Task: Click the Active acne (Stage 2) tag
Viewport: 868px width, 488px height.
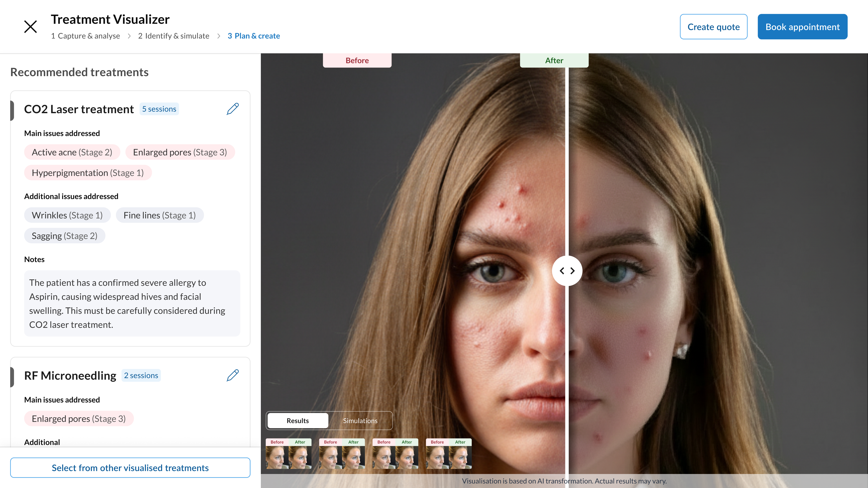Action: 72,152
